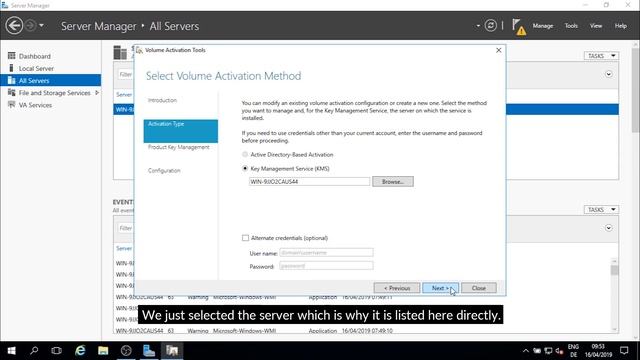Show hidden tray icons chevron
The height and width of the screenshot is (360, 640).
click(525, 351)
